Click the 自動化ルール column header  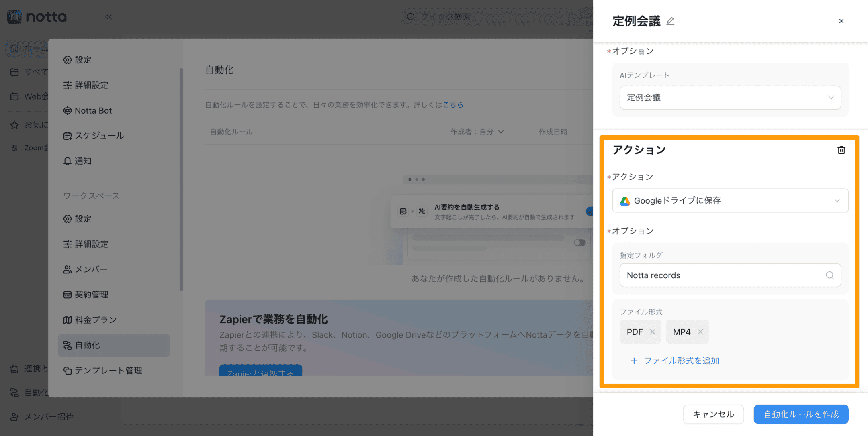(x=231, y=132)
